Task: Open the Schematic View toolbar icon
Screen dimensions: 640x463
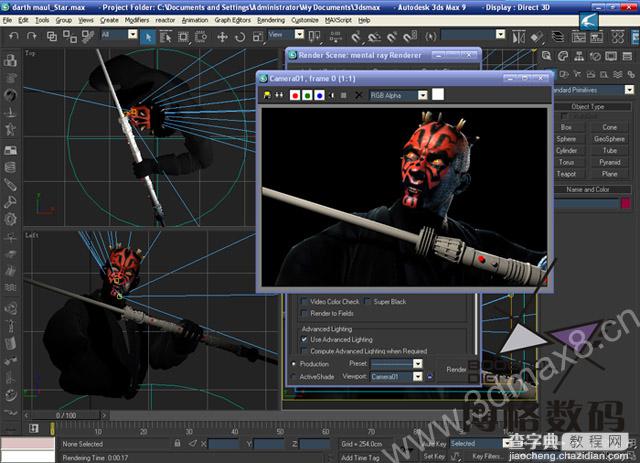Action: pos(596,37)
